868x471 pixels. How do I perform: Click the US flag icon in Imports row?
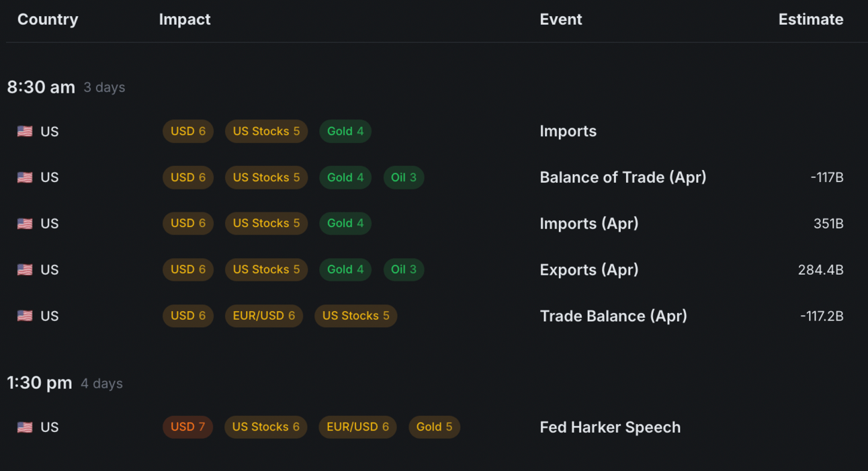click(25, 132)
